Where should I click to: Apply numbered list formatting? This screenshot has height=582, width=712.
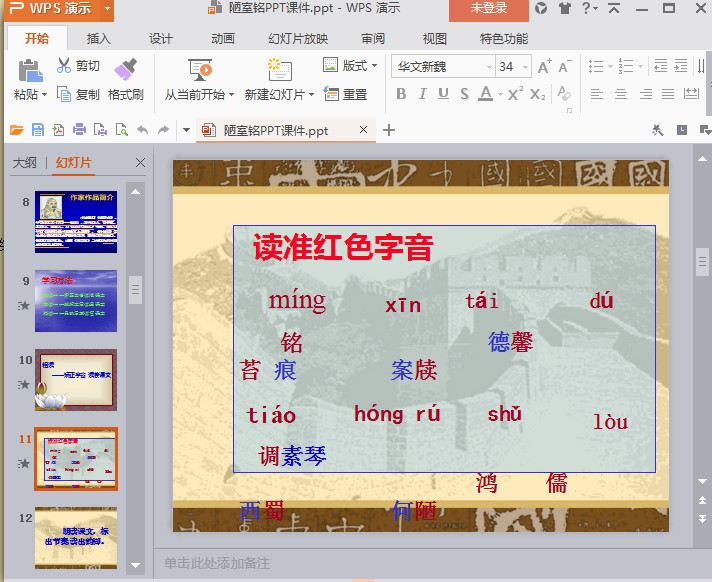pyautogui.click(x=626, y=66)
